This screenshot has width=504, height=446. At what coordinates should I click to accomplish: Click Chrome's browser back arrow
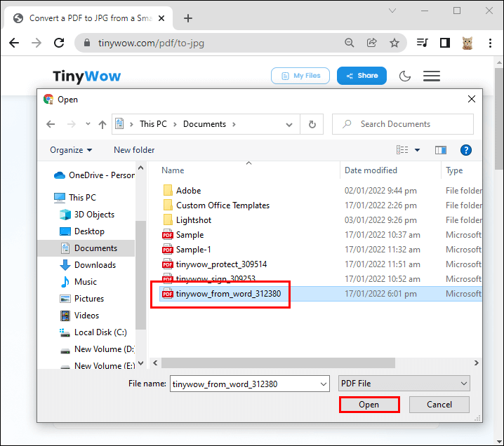click(14, 43)
